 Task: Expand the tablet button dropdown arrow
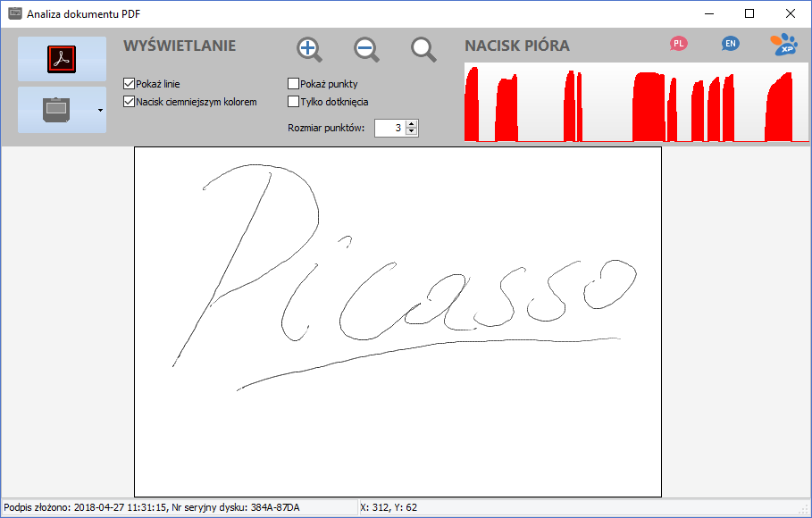tap(100, 110)
